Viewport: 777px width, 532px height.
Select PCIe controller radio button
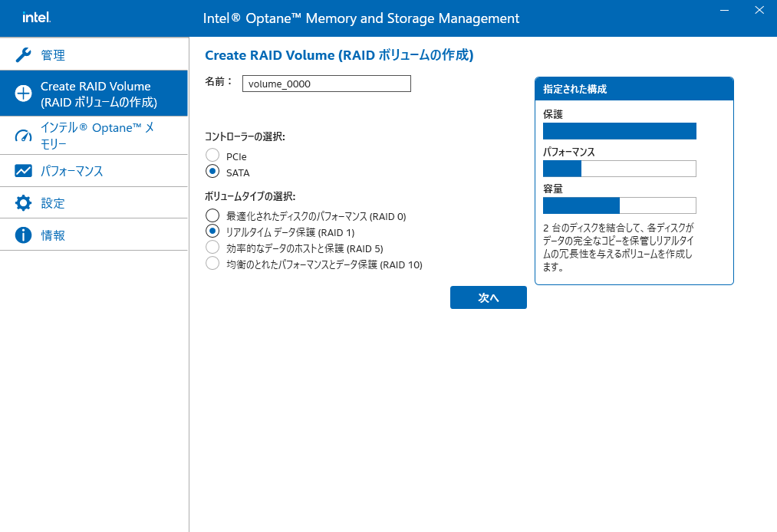coord(212,156)
